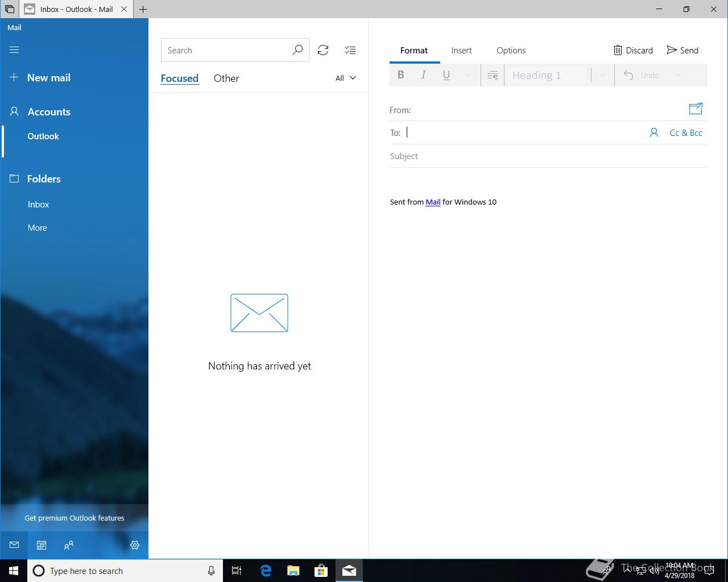This screenshot has width=728, height=582.
Task: Collapse the hamburger navigation menu
Action: [14, 50]
